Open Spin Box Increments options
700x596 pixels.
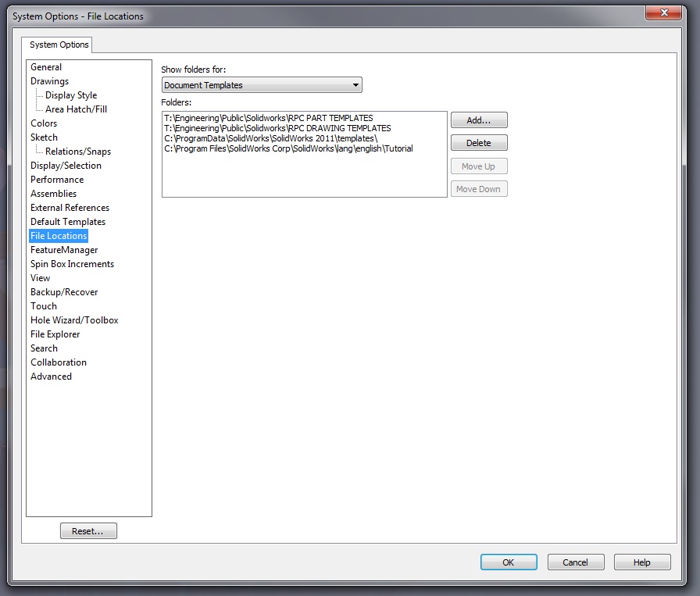pos(72,264)
